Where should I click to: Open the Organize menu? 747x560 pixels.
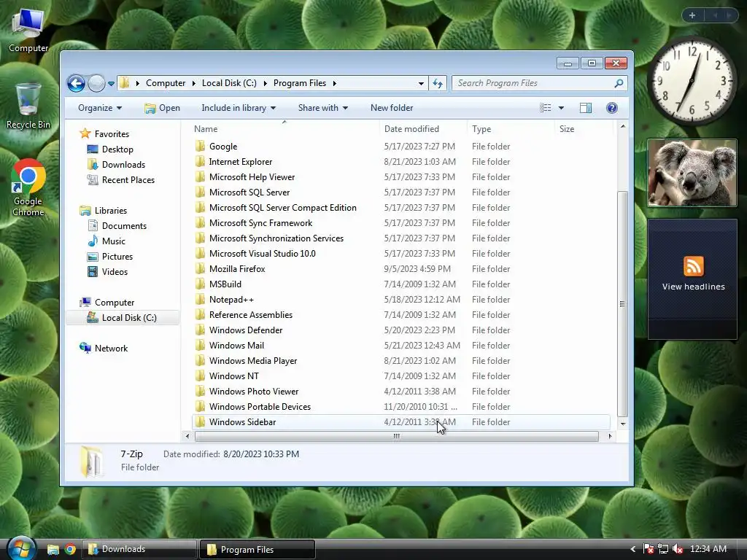pyautogui.click(x=100, y=108)
